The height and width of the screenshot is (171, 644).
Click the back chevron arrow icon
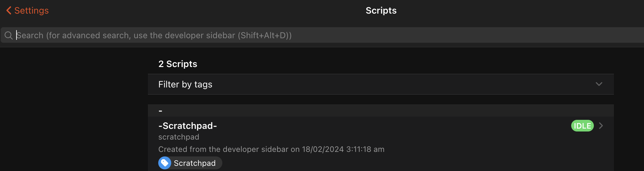coord(9,10)
